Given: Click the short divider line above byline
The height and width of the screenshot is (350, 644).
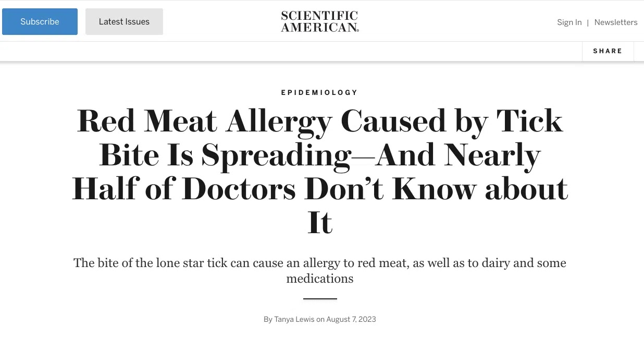Looking at the screenshot, I should pos(320,299).
